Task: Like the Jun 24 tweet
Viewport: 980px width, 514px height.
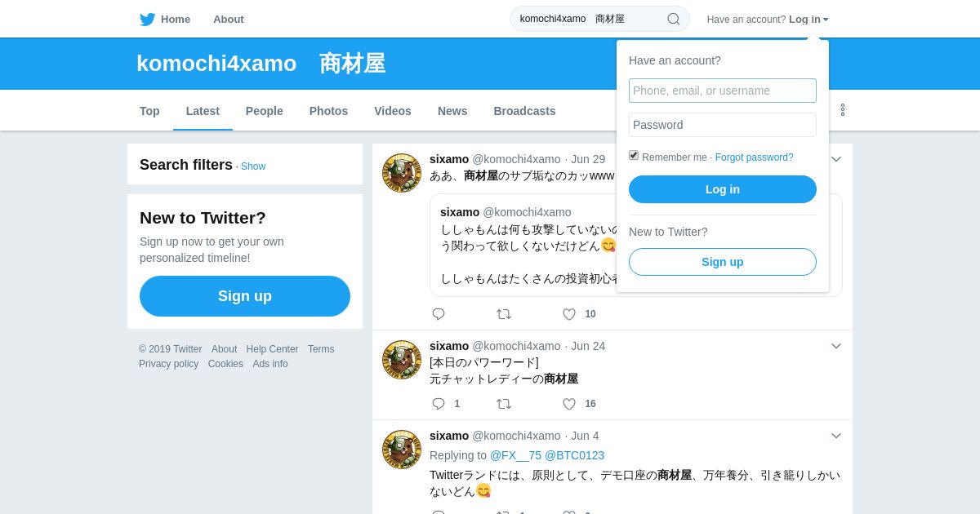Action: point(569,404)
